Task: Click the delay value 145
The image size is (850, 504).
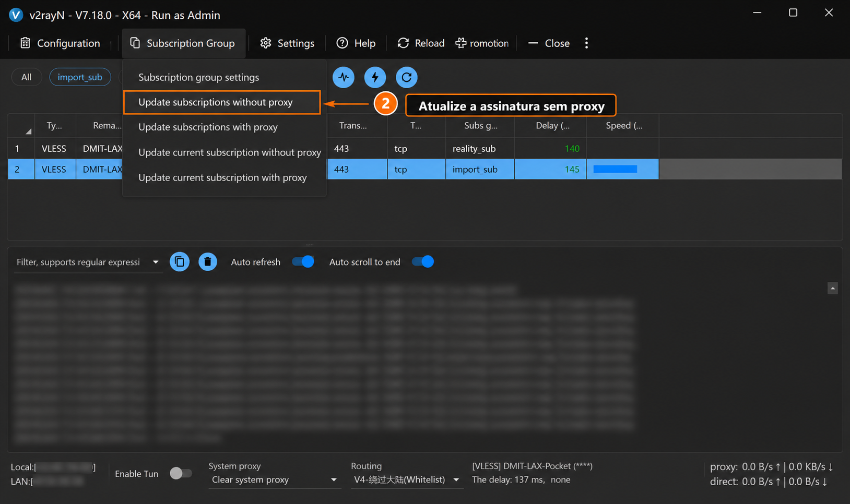Action: (x=572, y=169)
